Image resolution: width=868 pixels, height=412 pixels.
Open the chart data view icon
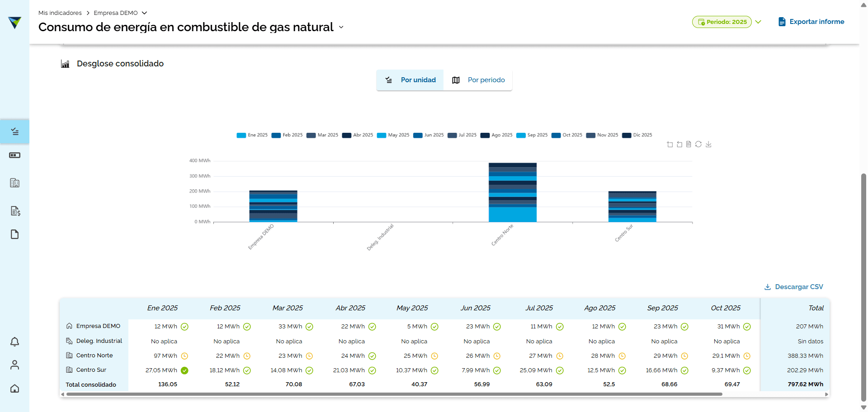coord(689,144)
